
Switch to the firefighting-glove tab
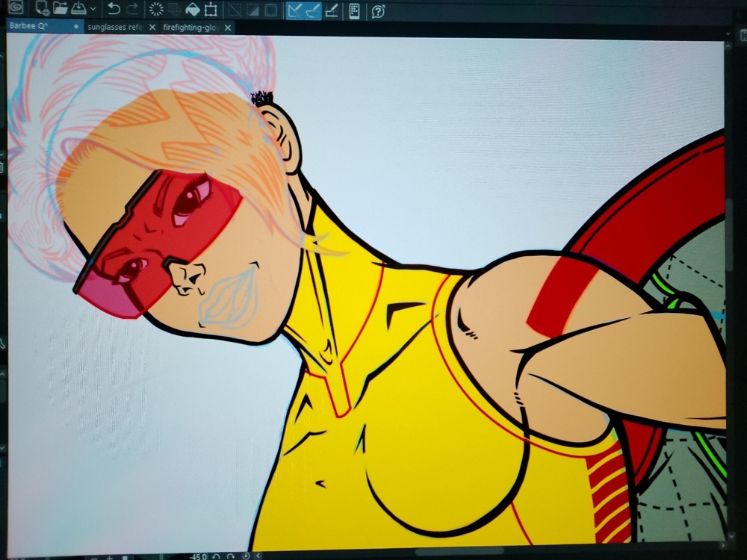coord(191,27)
